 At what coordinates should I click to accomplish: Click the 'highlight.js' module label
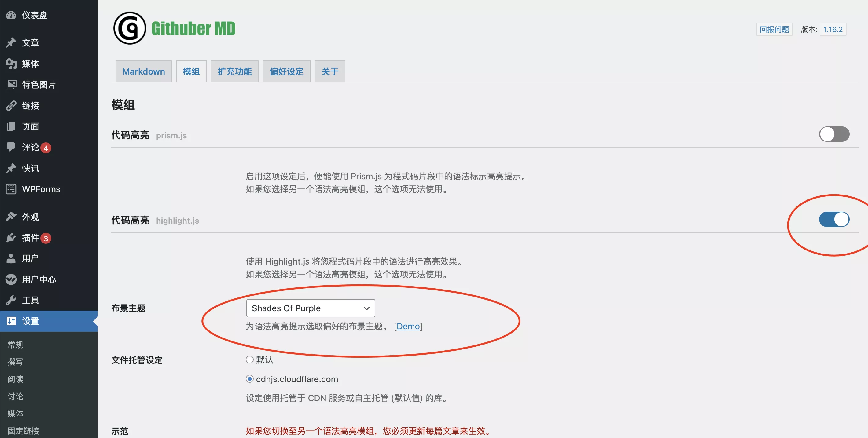click(x=177, y=221)
